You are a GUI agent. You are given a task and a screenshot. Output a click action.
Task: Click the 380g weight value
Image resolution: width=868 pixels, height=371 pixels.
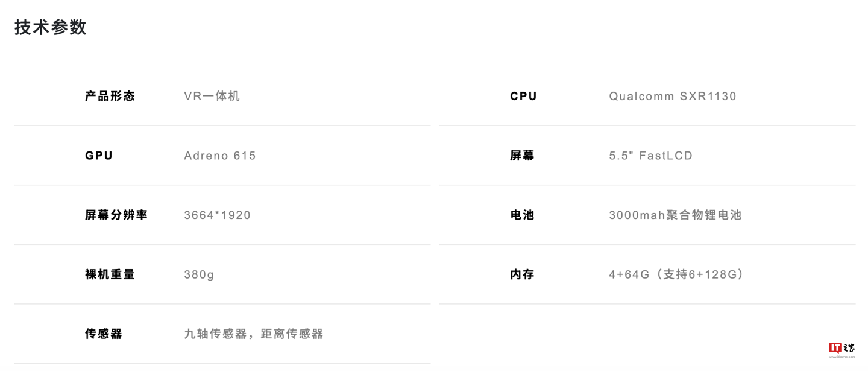coord(199,274)
